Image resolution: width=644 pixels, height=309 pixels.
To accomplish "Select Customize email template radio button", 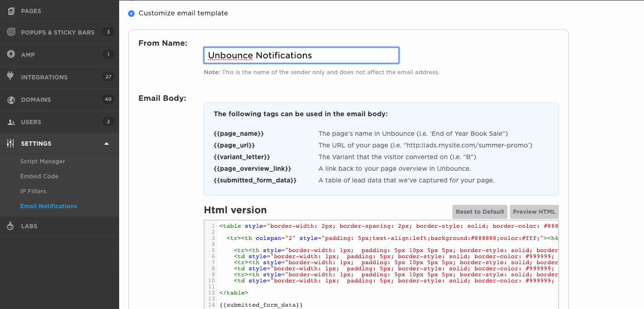I will (x=131, y=13).
